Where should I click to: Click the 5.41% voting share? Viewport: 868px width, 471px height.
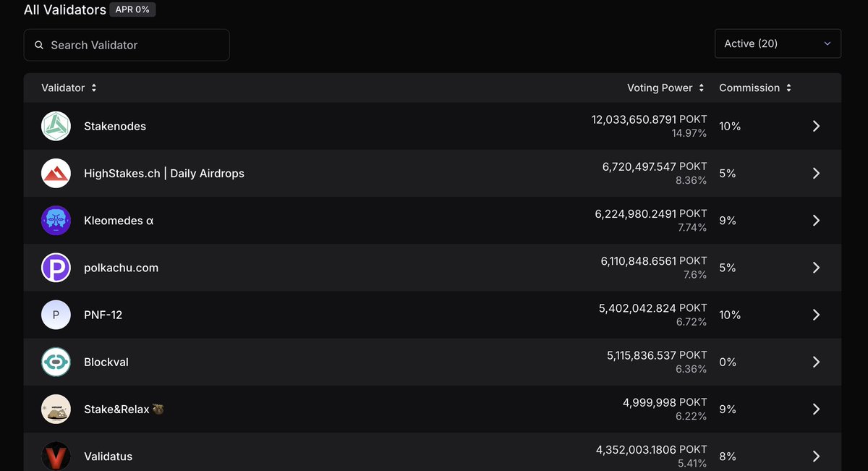click(x=692, y=463)
